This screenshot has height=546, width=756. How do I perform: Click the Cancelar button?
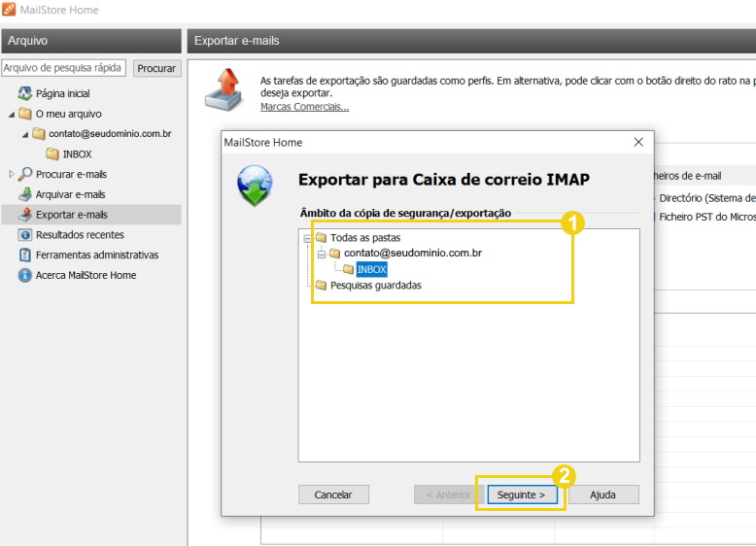click(x=333, y=495)
